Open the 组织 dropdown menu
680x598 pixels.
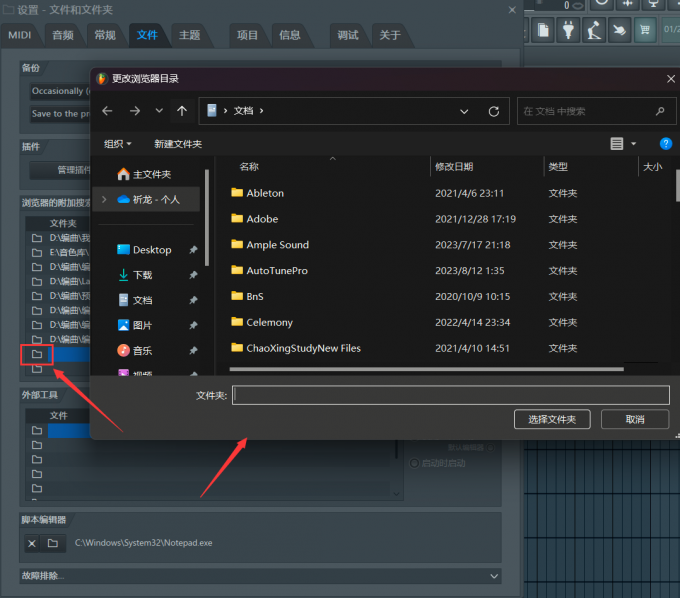pos(118,144)
